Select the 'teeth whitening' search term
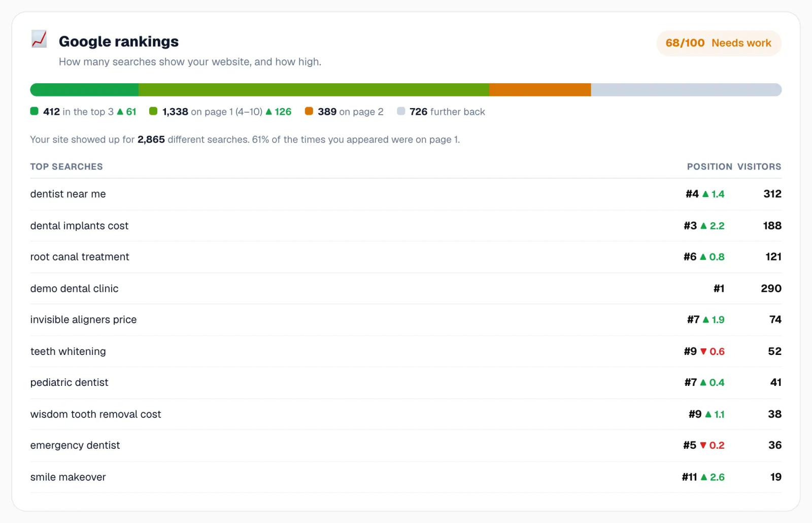Image resolution: width=812 pixels, height=523 pixels. (68, 351)
